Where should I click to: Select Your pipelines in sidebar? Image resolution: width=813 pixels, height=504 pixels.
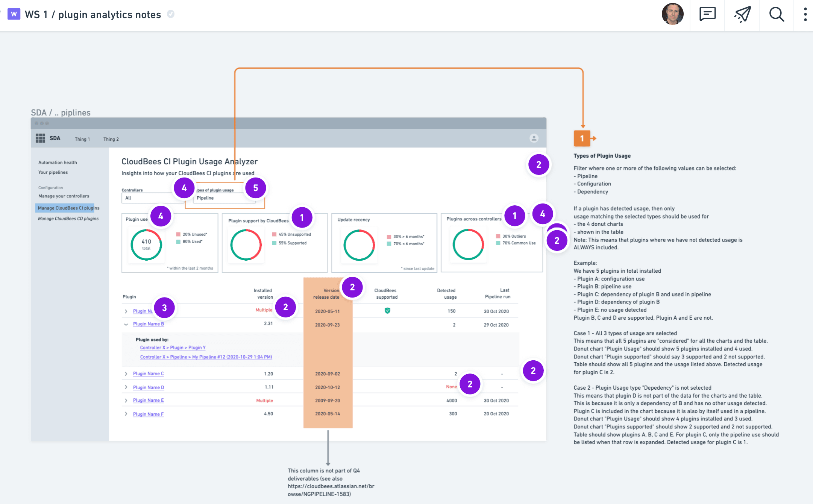pyautogui.click(x=53, y=172)
